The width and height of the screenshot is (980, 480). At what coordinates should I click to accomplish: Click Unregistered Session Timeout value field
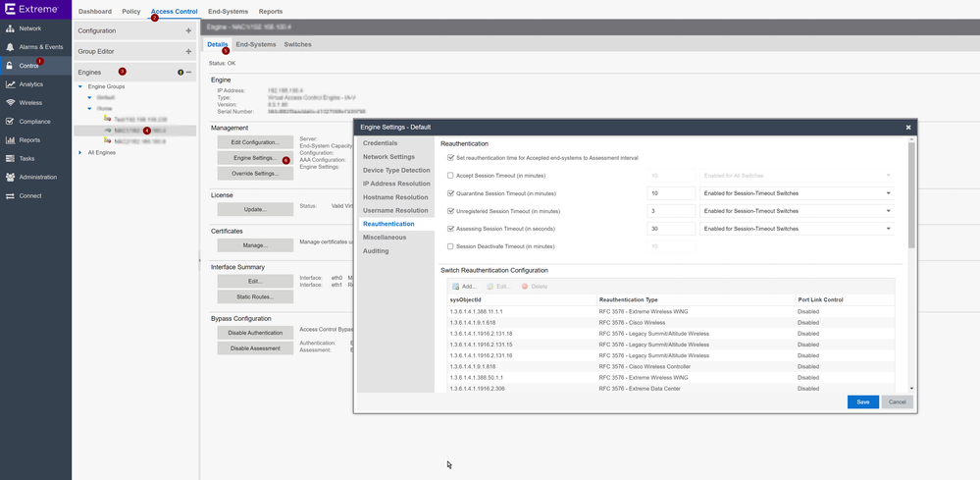[671, 211]
